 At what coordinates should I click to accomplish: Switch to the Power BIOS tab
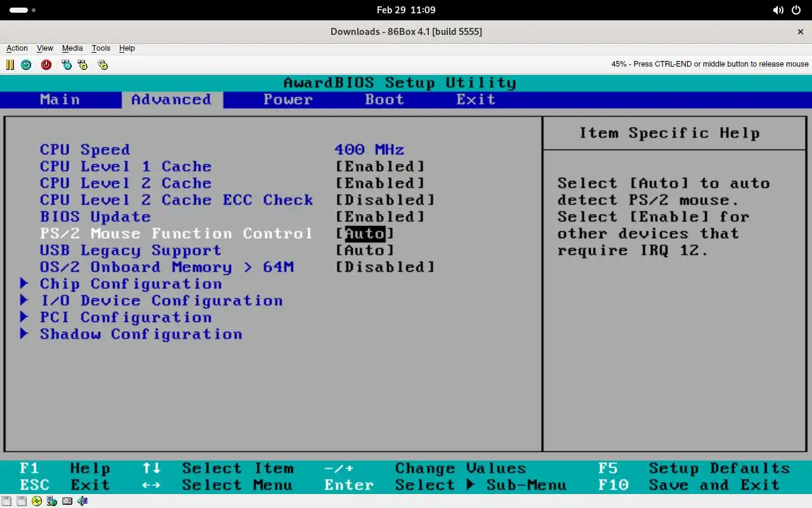(288, 100)
